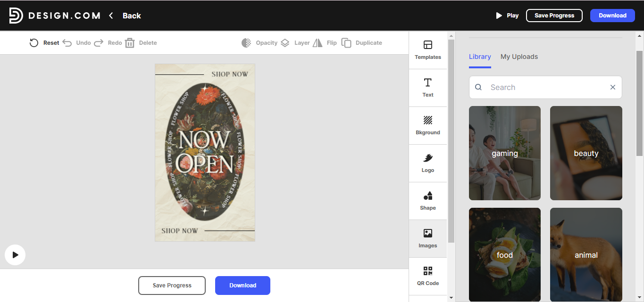Viewport: 644px width, 302px height.
Task: Click the Download button in top header
Action: [x=612, y=16]
